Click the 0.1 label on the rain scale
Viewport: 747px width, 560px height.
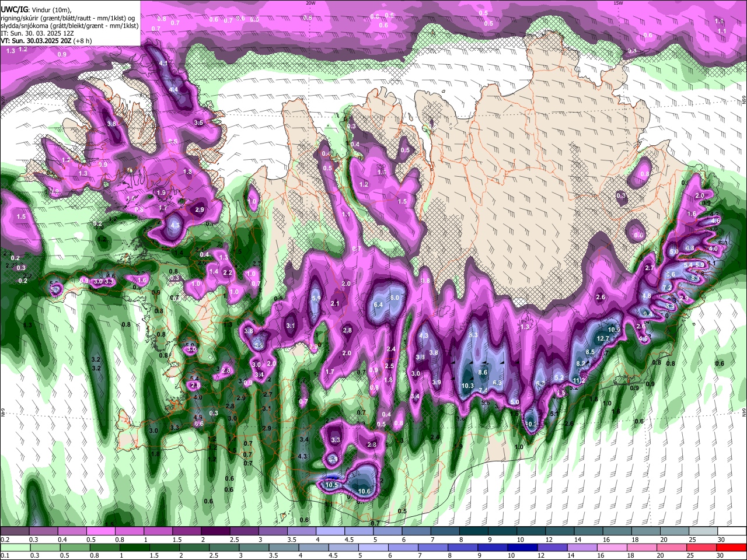(x=5, y=556)
